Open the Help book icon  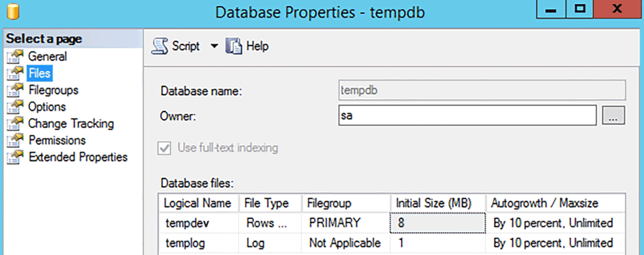[x=233, y=46]
